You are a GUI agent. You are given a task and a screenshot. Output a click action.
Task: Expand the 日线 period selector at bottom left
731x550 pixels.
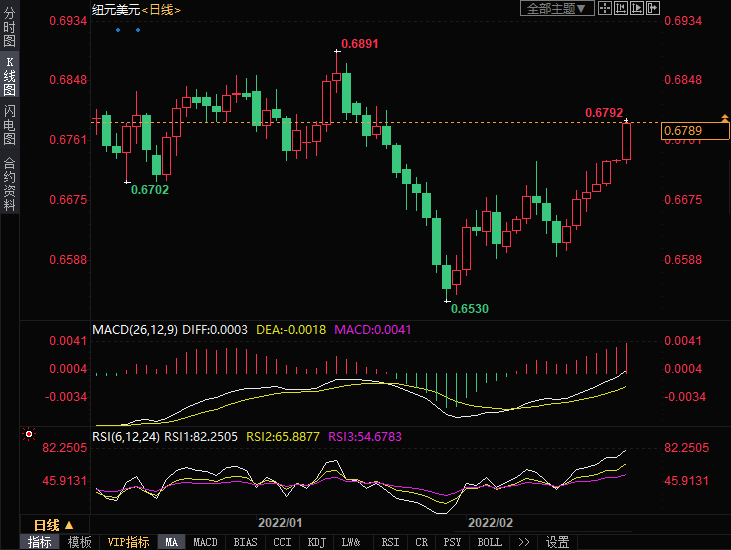53,525
